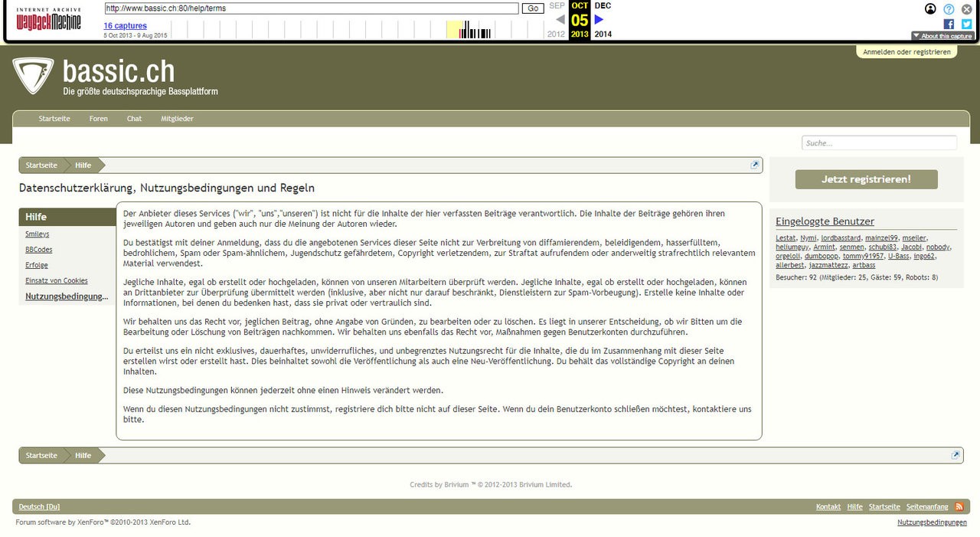Open user profile dumbopop
Image resolution: width=980 pixels, height=537 pixels.
(x=822, y=257)
